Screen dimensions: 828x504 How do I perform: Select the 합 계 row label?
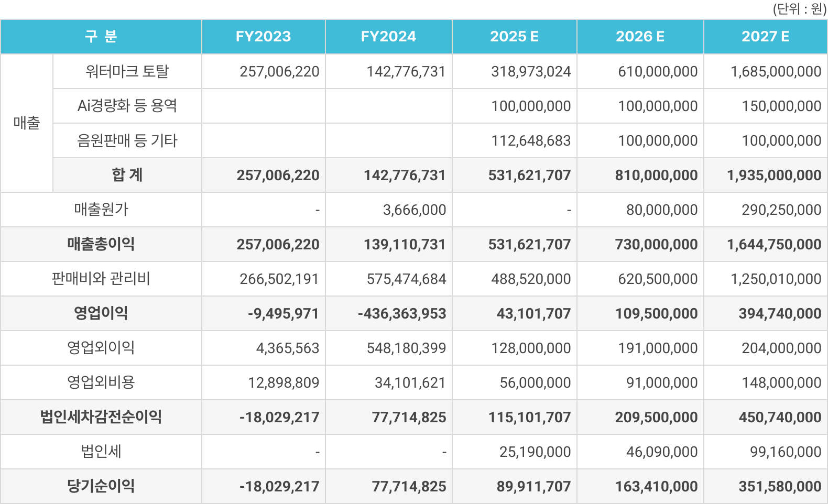pos(127,175)
